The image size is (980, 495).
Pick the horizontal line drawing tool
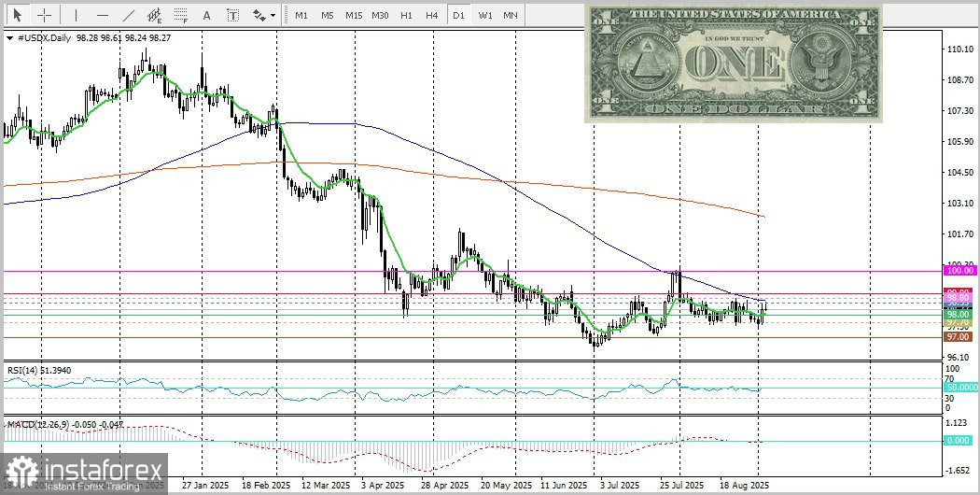coord(103,14)
